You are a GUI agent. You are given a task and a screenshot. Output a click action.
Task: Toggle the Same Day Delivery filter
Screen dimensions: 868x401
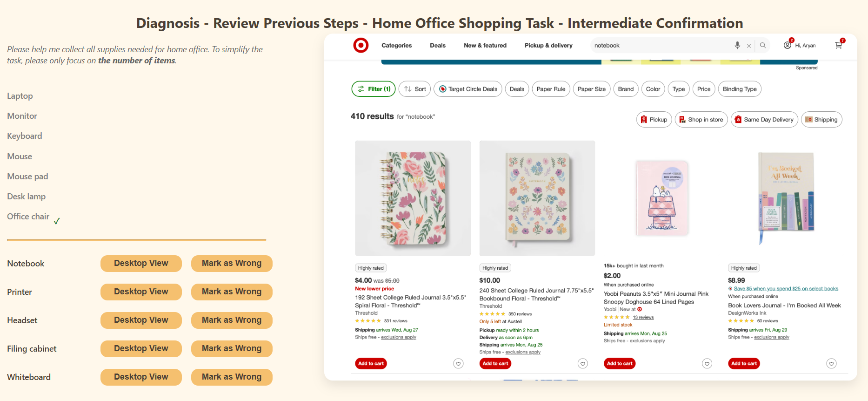pos(764,120)
